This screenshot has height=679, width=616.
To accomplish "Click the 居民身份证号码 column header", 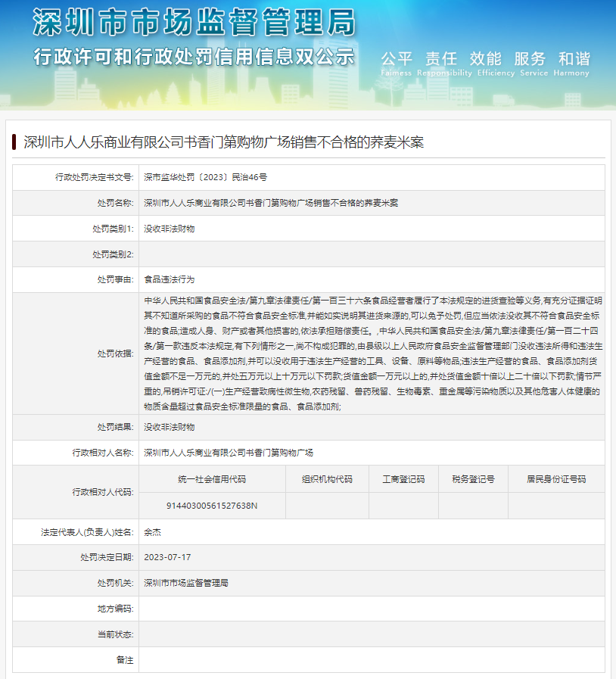I will (x=556, y=479).
